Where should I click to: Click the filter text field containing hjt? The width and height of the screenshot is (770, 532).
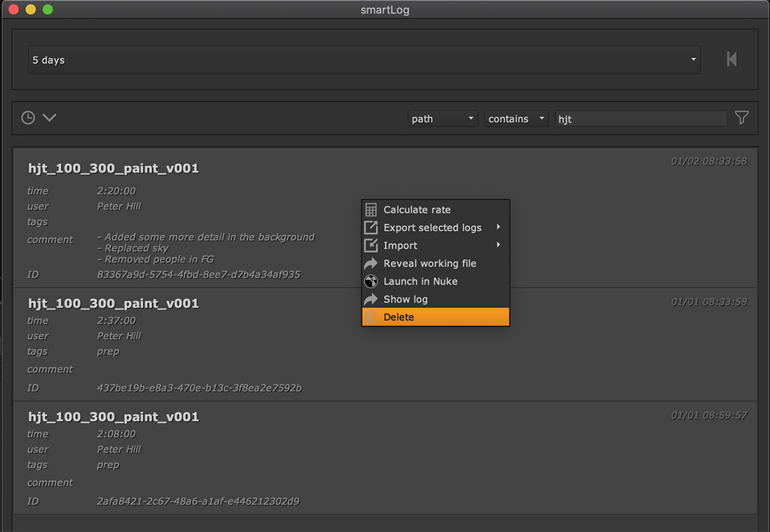641,119
